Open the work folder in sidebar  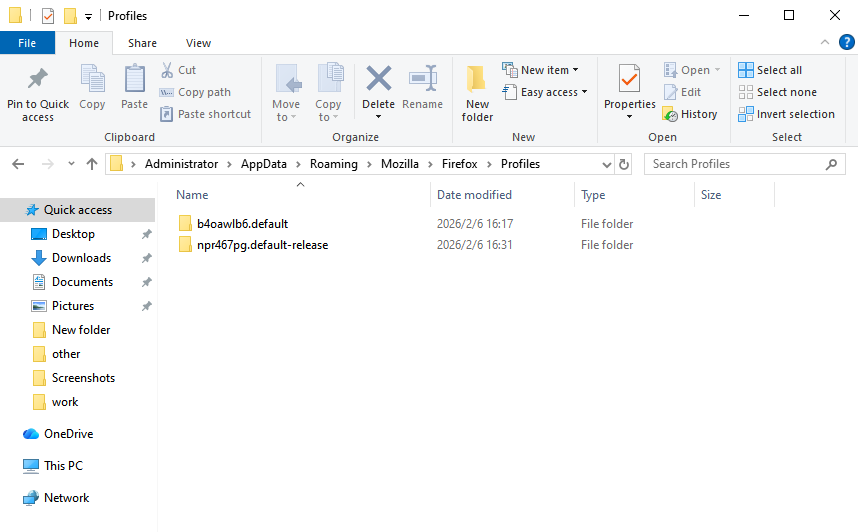[x=65, y=402]
